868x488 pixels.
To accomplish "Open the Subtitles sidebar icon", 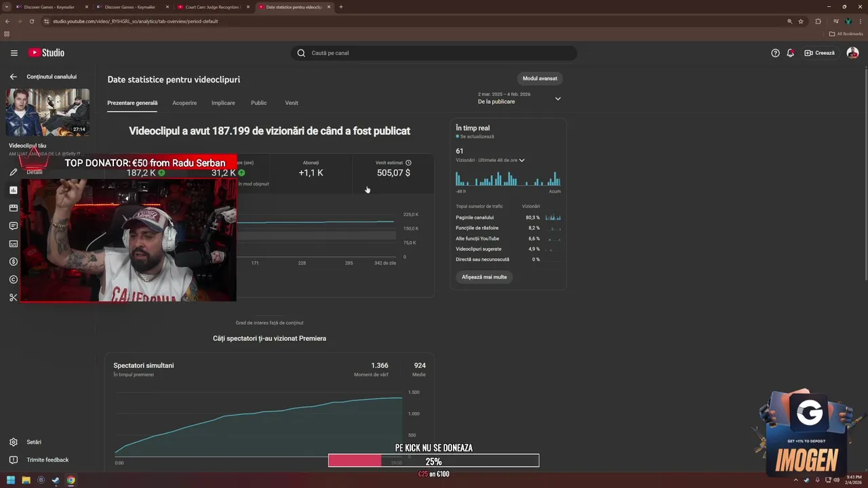I will pyautogui.click(x=13, y=244).
